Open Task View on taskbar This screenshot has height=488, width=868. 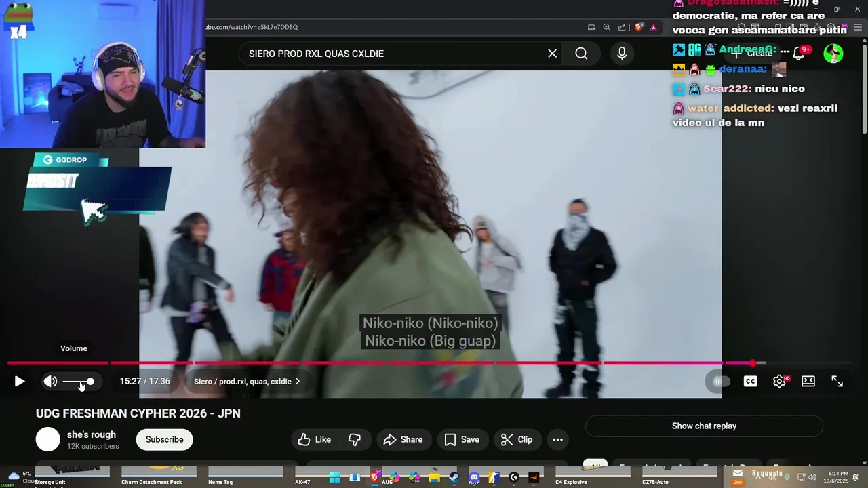(x=355, y=478)
